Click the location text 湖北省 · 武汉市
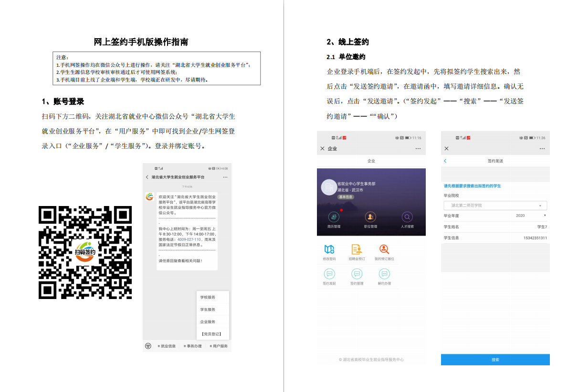This screenshot has height=392, width=568. pos(350,190)
